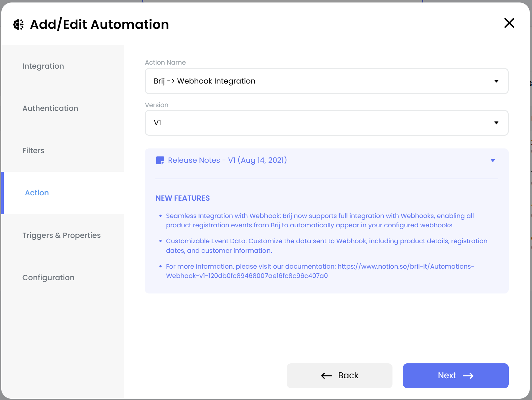Click the Release Notes - V1 header text

click(227, 160)
